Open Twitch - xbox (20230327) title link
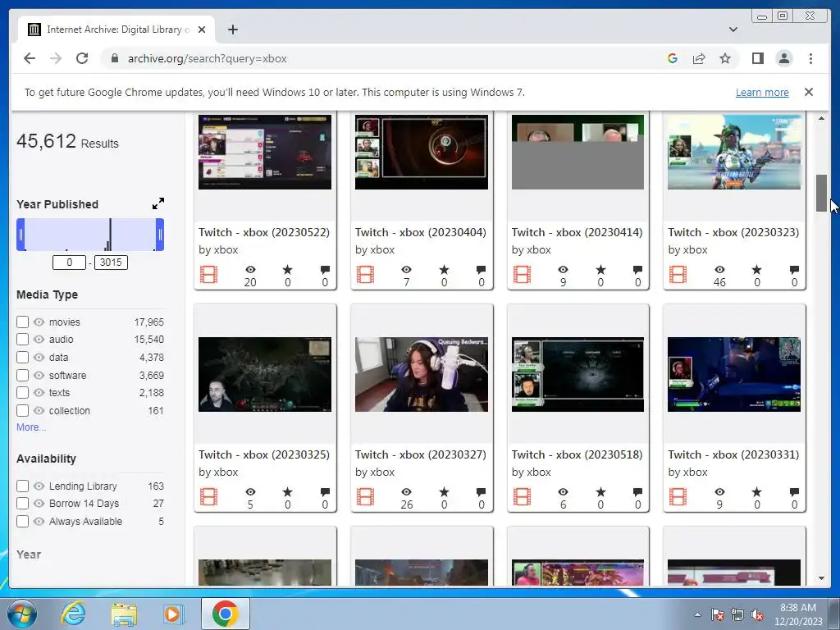The image size is (840, 630). 421,454
